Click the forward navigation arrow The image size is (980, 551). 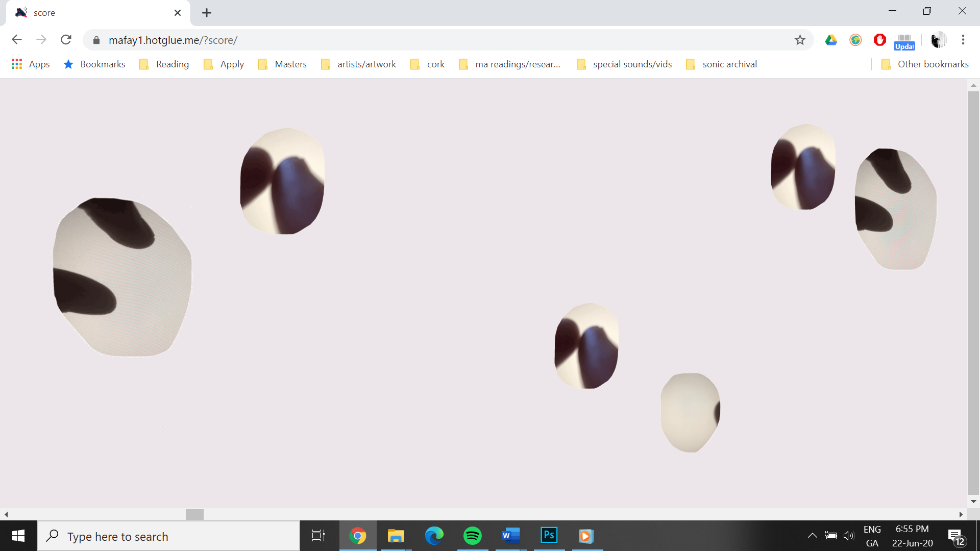[41, 40]
